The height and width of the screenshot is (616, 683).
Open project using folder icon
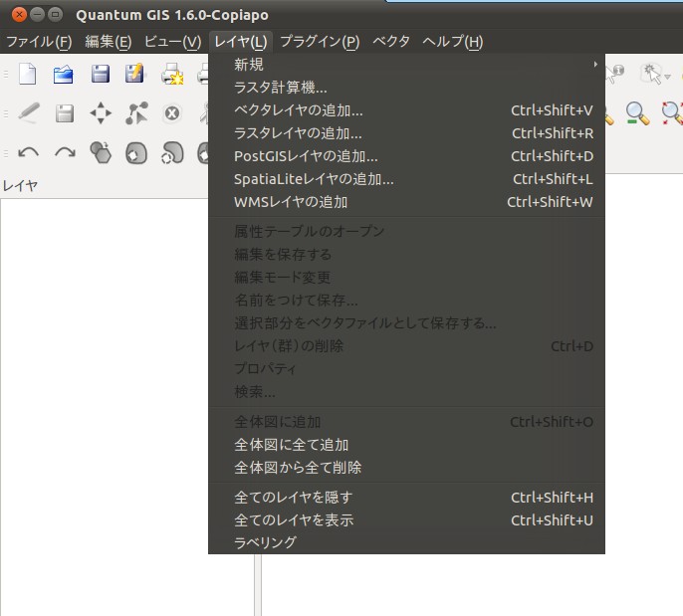click(63, 74)
